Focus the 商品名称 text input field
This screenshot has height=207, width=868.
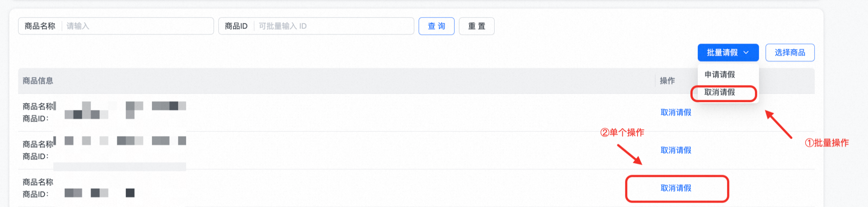(x=137, y=26)
